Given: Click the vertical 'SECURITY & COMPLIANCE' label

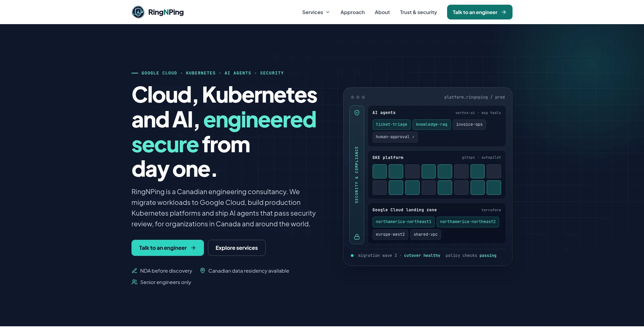Looking at the screenshot, I should 357,175.
